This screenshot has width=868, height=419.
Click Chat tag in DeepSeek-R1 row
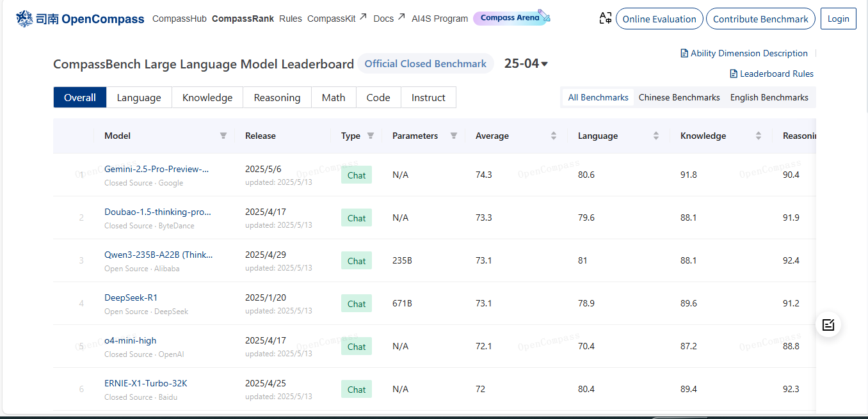pyautogui.click(x=357, y=304)
